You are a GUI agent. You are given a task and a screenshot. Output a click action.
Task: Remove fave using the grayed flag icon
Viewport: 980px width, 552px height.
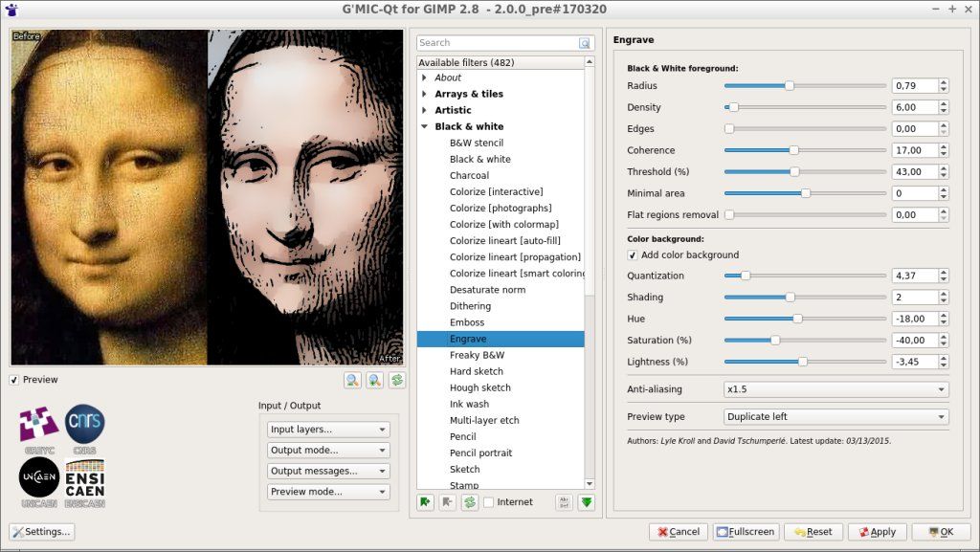[x=448, y=502]
